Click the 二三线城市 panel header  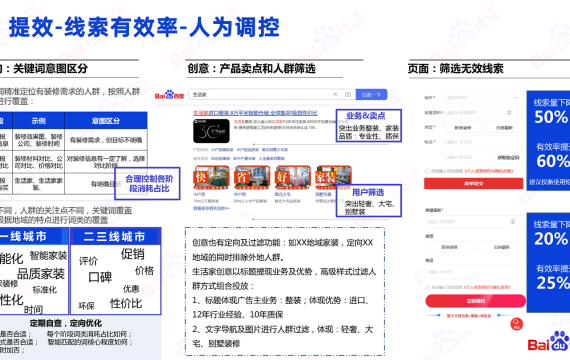(x=115, y=237)
